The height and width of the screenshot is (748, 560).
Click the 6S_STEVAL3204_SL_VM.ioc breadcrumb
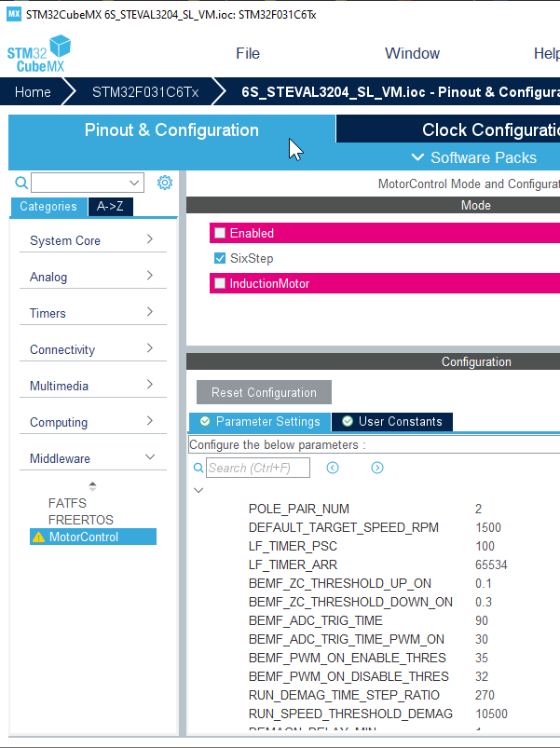[401, 91]
